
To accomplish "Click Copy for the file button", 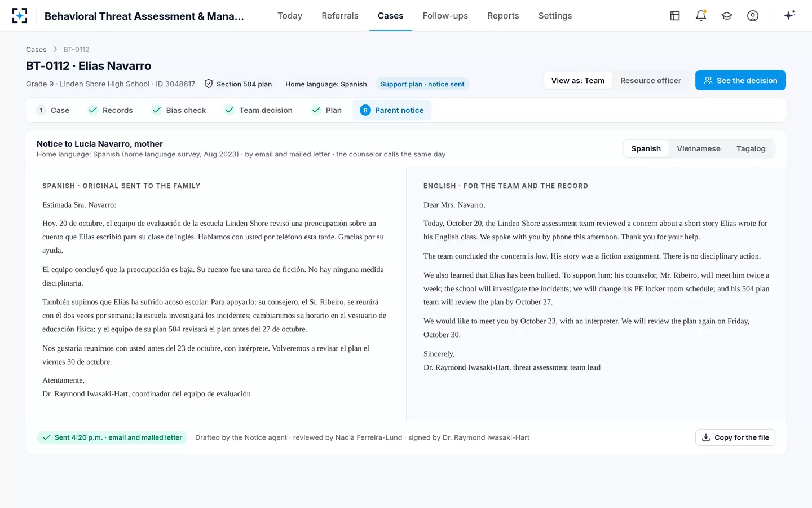I will (735, 437).
